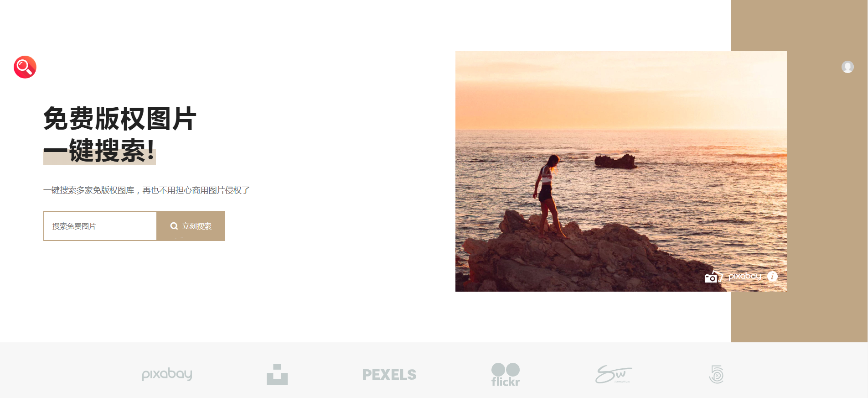Click the pixabay watermark on the photo
868x398 pixels.
(x=745, y=276)
